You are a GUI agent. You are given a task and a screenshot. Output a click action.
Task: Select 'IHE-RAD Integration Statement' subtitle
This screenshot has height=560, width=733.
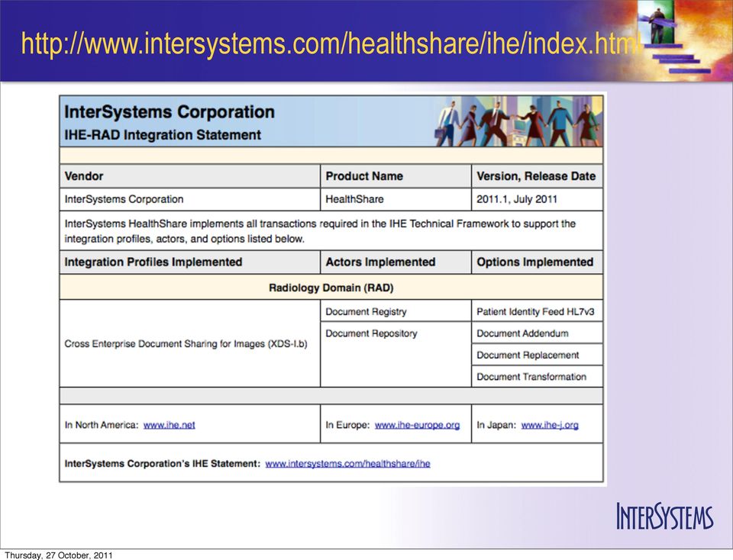pos(163,135)
